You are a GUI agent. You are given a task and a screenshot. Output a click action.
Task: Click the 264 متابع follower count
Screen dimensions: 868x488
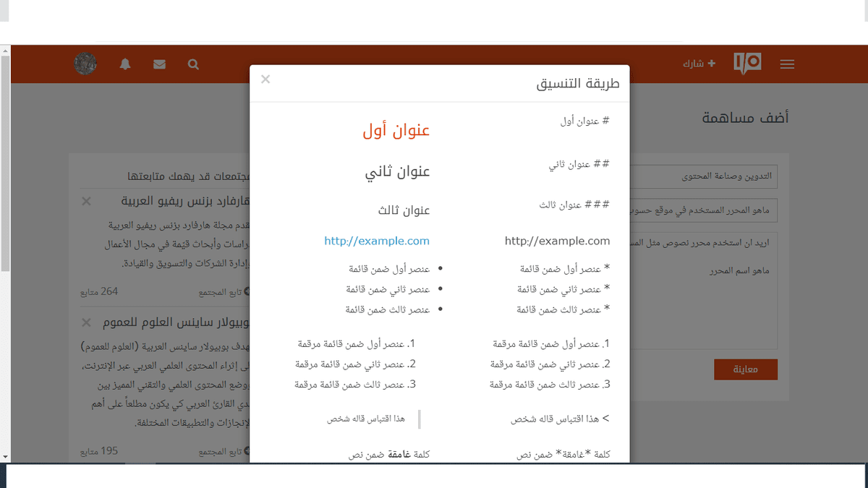tap(99, 292)
